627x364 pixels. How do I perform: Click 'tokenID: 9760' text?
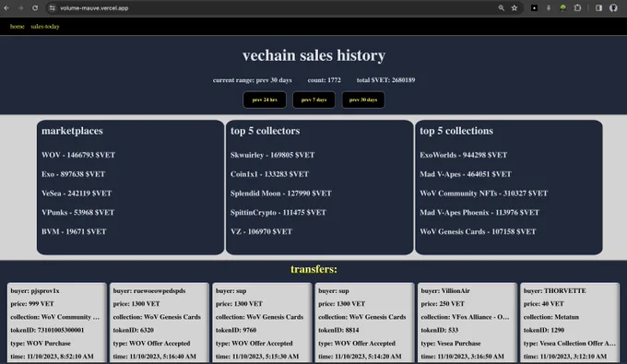(x=236, y=330)
